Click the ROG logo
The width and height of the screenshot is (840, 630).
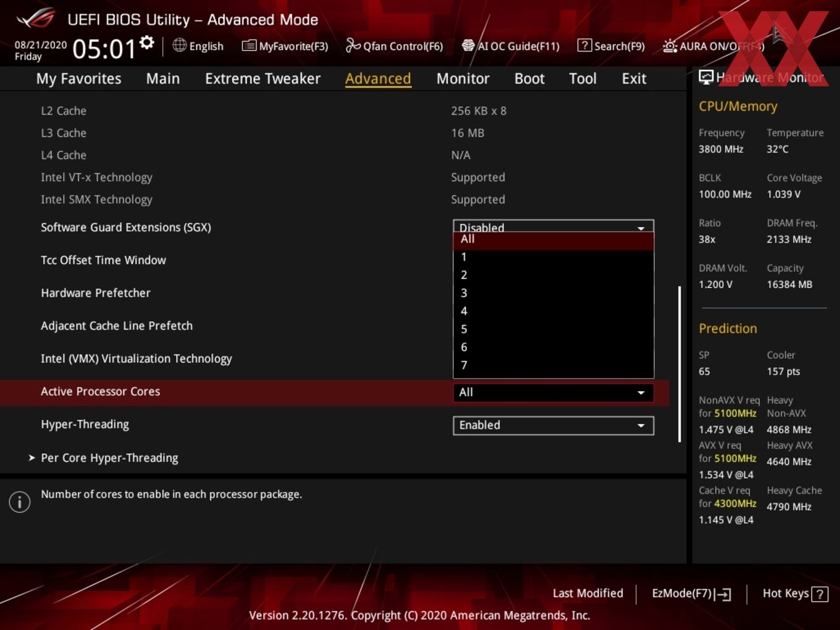[36, 19]
